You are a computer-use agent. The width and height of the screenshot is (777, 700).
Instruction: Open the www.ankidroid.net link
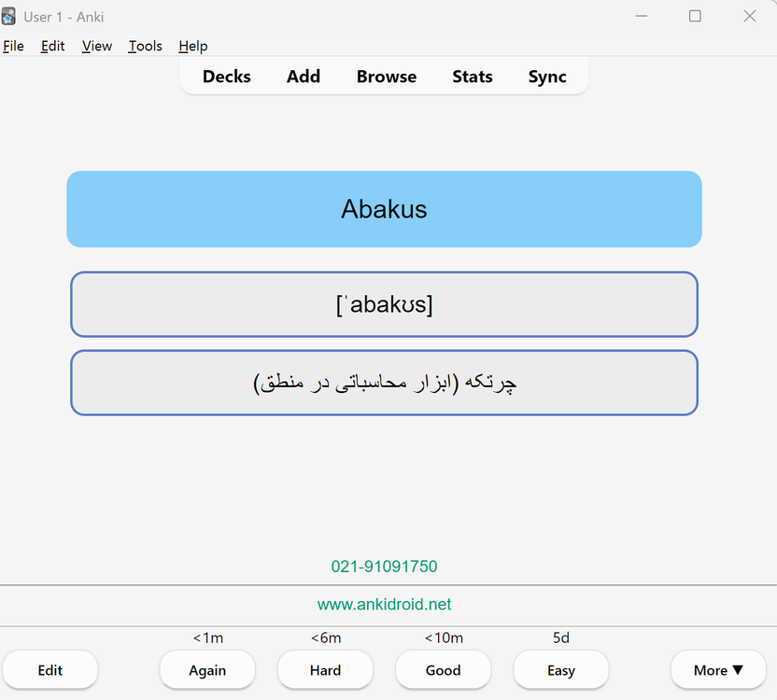384,604
